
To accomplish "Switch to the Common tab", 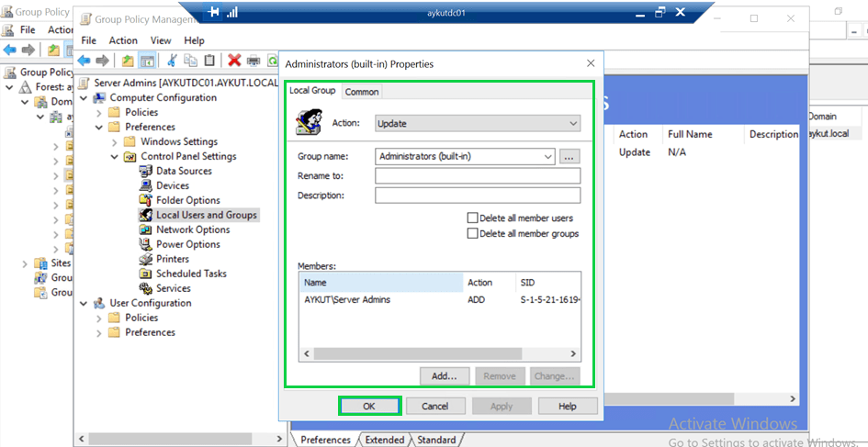I will tap(362, 92).
